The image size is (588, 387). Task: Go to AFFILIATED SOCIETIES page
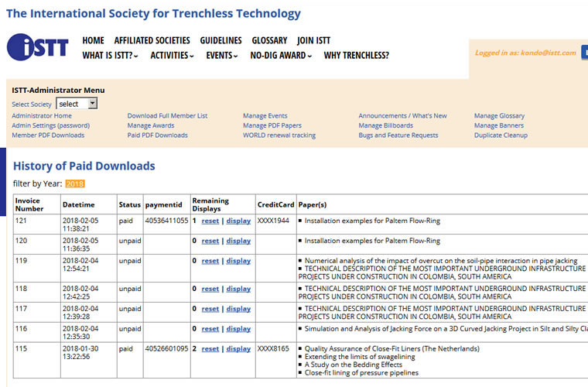pyautogui.click(x=152, y=40)
